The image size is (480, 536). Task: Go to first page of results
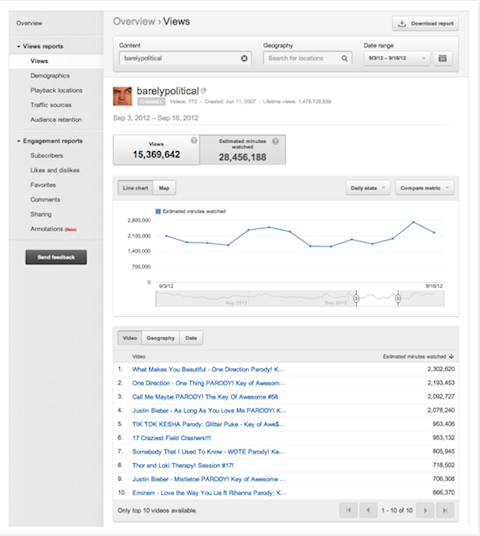[x=348, y=510]
